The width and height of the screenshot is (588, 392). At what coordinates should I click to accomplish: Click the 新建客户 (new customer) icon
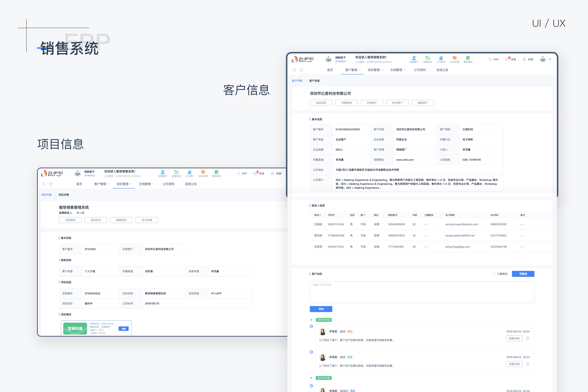tap(415, 58)
